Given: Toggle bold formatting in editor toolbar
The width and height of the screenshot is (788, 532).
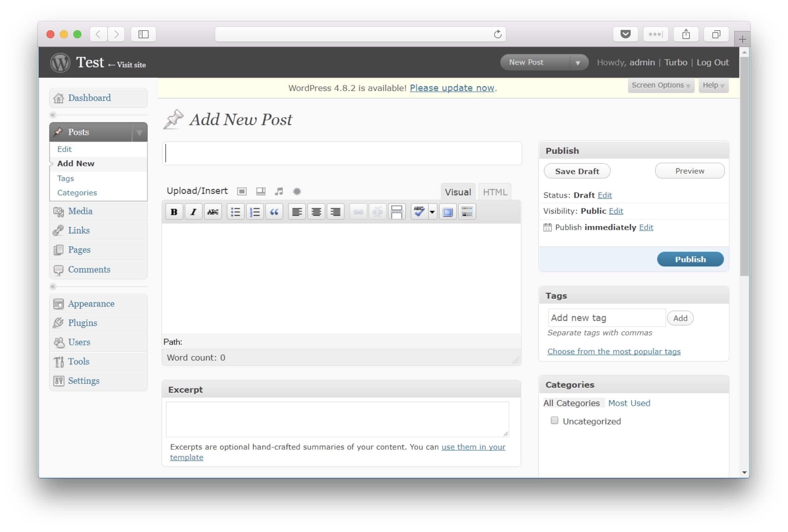Looking at the screenshot, I should click(174, 212).
